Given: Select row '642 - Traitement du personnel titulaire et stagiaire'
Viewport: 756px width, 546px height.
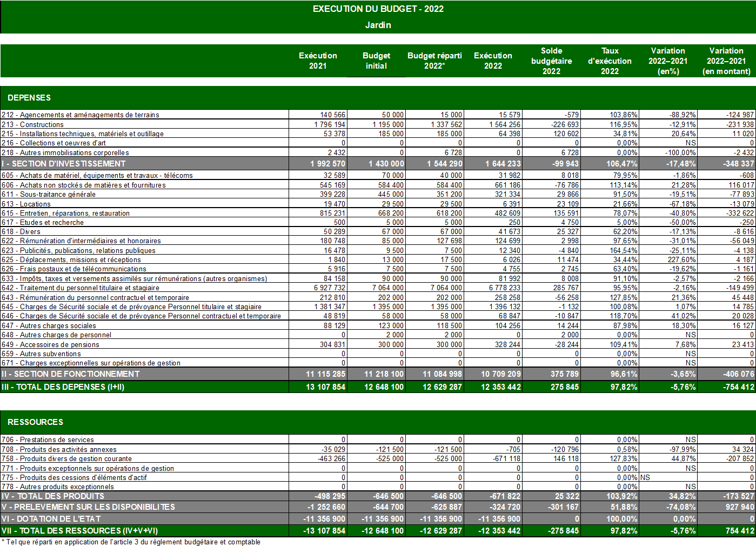Looking at the screenshot, I should tap(80, 288).
